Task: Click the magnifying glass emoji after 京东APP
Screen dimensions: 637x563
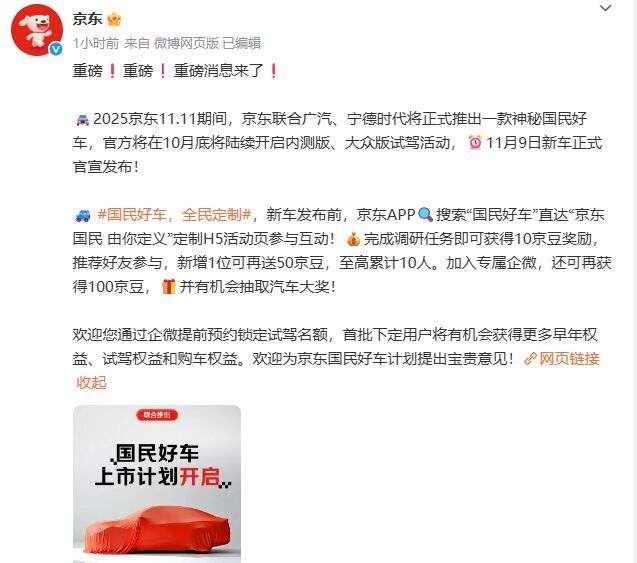Action: click(425, 214)
